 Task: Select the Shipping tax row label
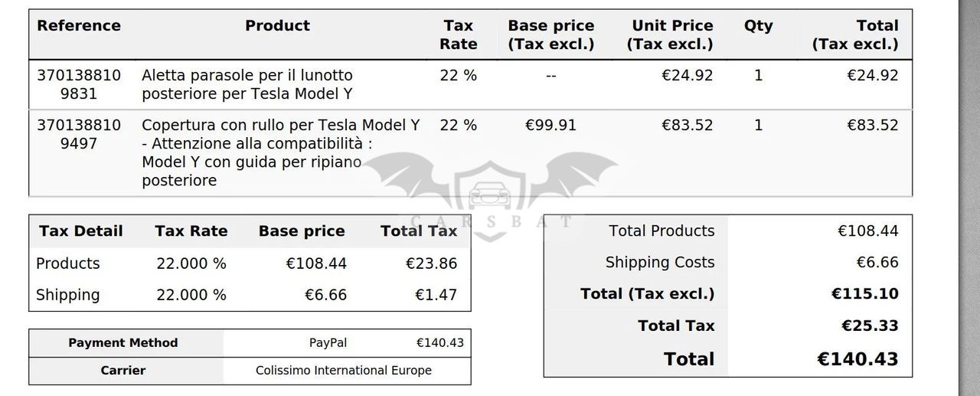[68, 295]
